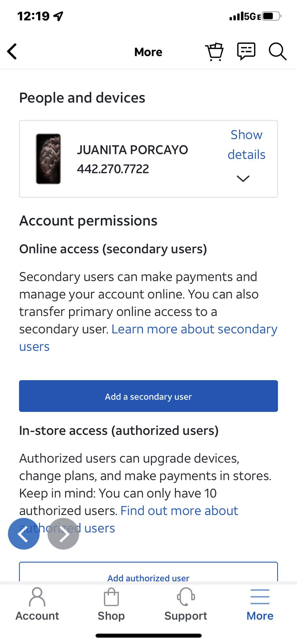Viewport: 297px width, 644px height.
Task: Tap the JUANITA PORCAYO name
Action: [x=132, y=150]
